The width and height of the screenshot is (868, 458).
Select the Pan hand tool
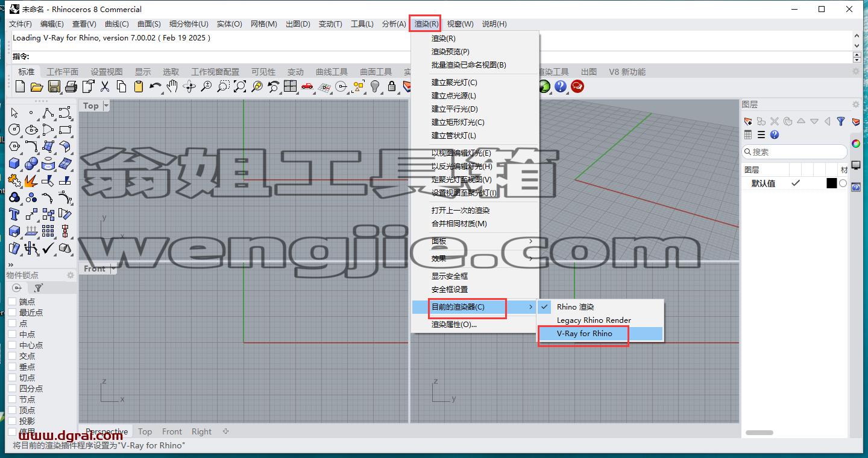click(x=172, y=86)
